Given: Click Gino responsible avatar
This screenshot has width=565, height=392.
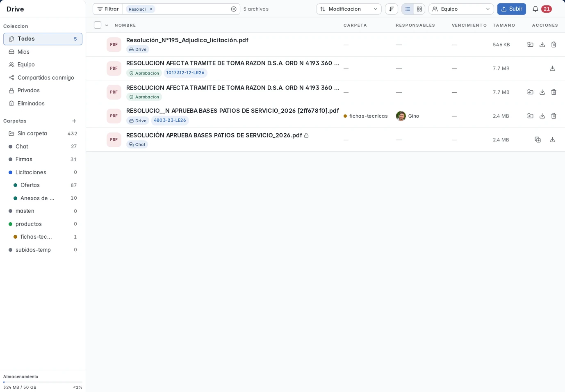Looking at the screenshot, I should (401, 116).
